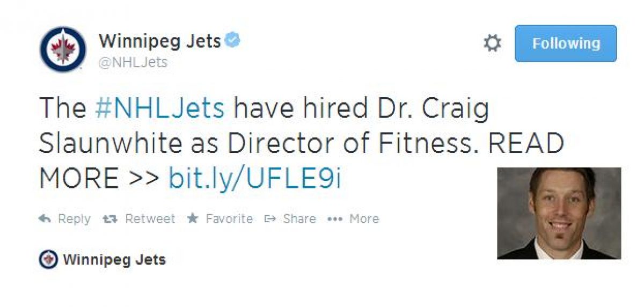The width and height of the screenshot is (644, 307).
Task: Open the gear settings dropdown
Action: pos(492,43)
